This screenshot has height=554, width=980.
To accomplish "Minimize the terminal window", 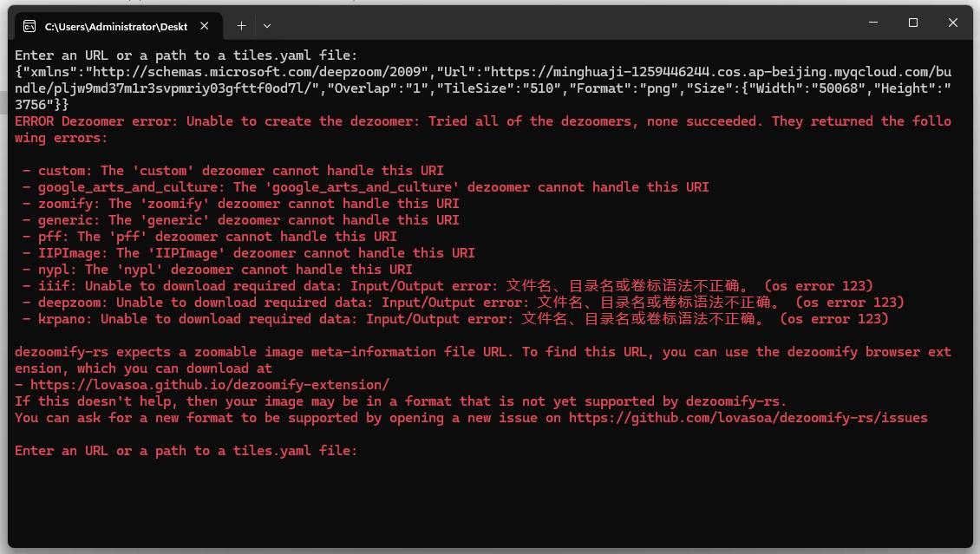I will click(x=873, y=23).
